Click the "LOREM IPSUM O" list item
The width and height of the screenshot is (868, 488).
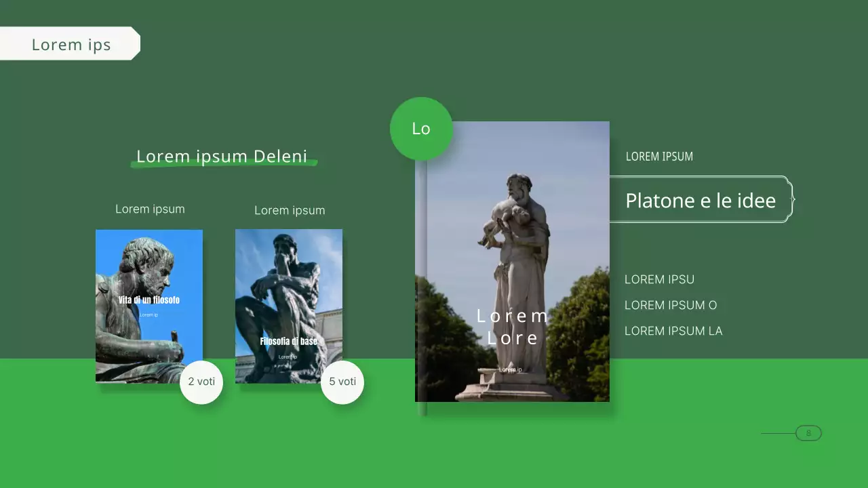coord(671,306)
